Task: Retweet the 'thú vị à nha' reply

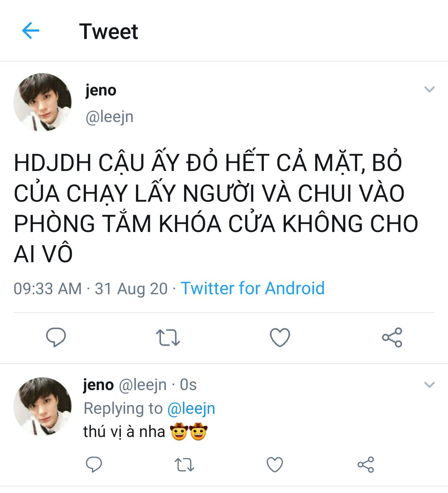Action: pos(184,465)
